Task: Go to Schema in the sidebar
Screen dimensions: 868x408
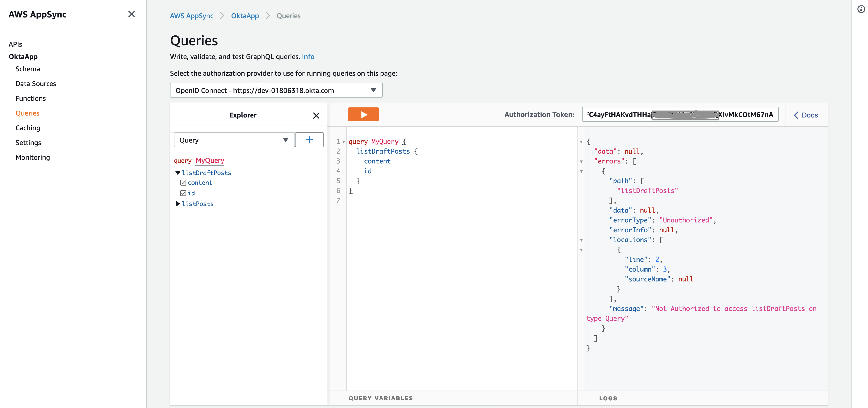Action: [x=28, y=69]
